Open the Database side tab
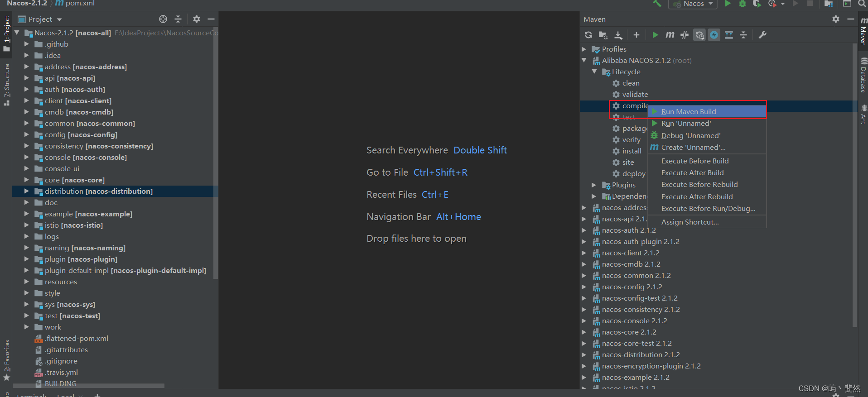This screenshot has width=868, height=397. point(863,75)
